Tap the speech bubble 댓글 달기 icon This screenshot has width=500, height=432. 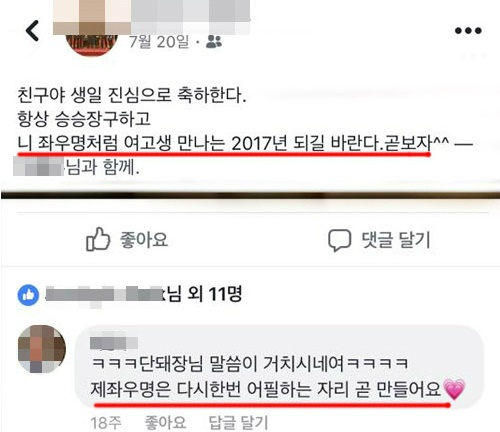click(x=339, y=240)
